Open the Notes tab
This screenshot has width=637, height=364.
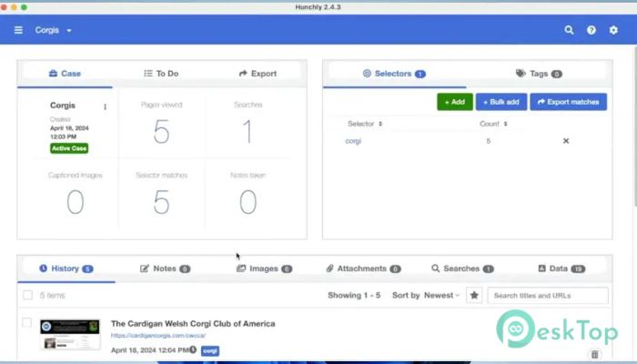point(165,268)
